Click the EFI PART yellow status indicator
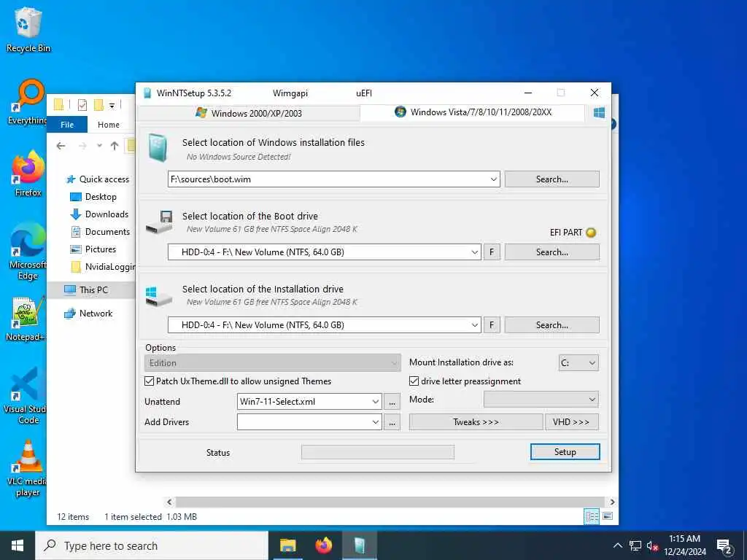The width and height of the screenshot is (747, 560). [x=591, y=233]
